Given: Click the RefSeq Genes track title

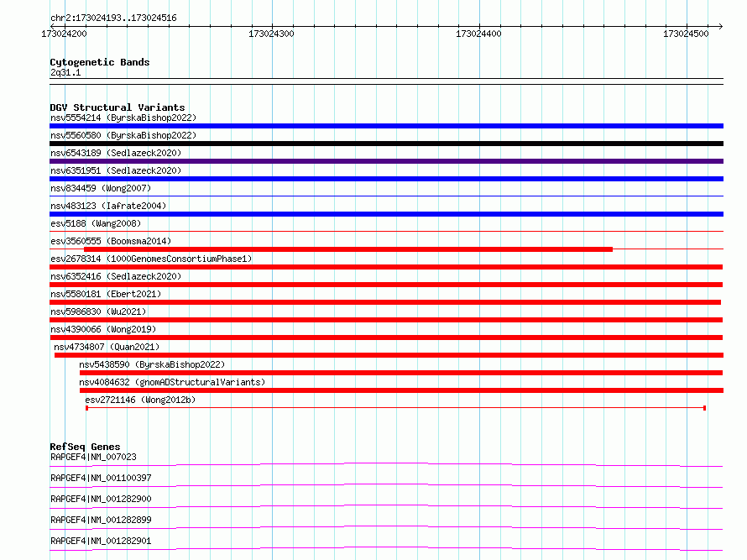Looking at the screenshot, I should pos(85,447).
